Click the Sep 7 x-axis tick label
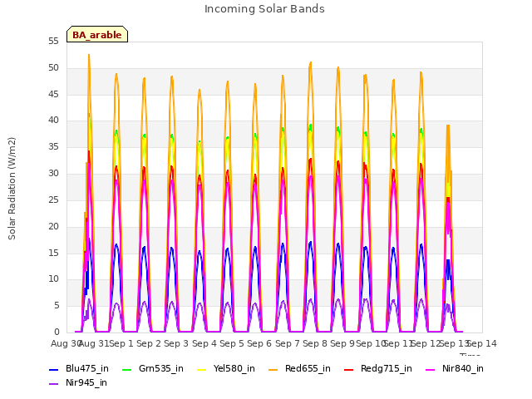Viewport: 532px width, 399px height. 288,343
